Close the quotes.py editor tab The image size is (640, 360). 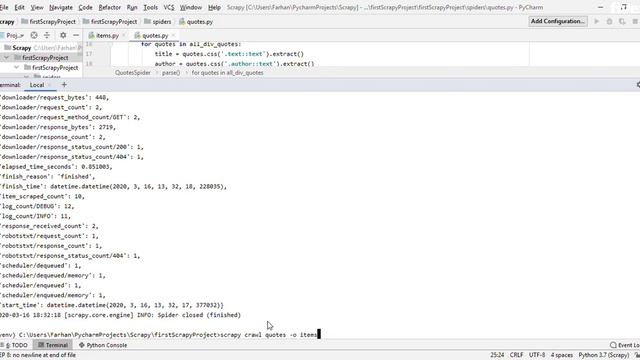173,36
